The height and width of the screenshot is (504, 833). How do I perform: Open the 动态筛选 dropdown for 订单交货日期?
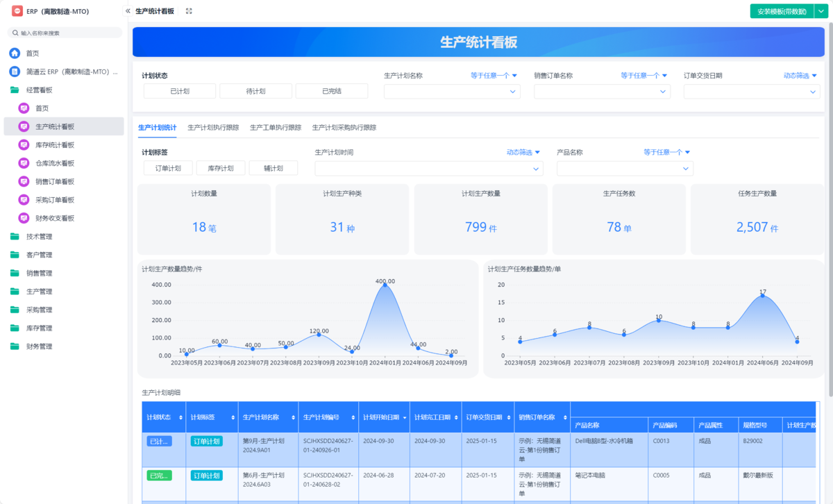point(800,75)
